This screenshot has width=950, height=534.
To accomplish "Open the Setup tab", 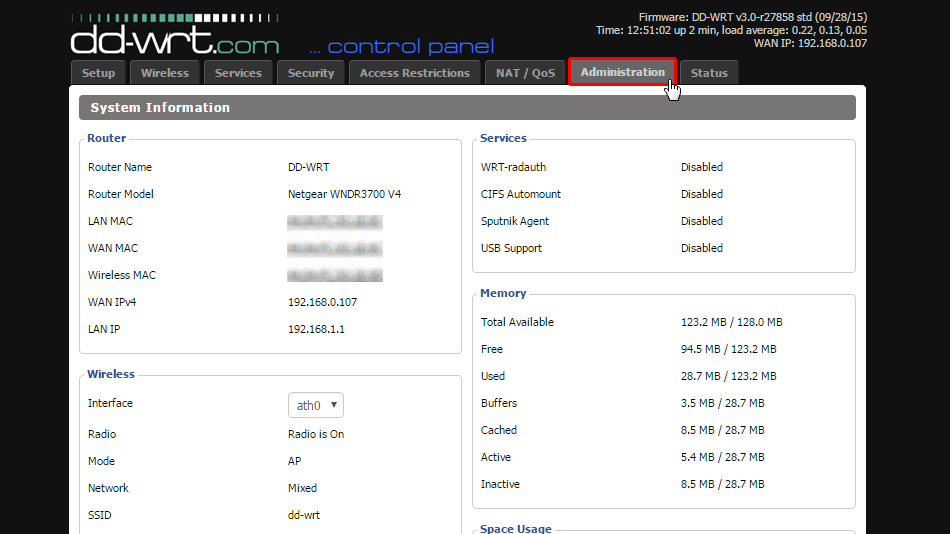I will click(98, 73).
